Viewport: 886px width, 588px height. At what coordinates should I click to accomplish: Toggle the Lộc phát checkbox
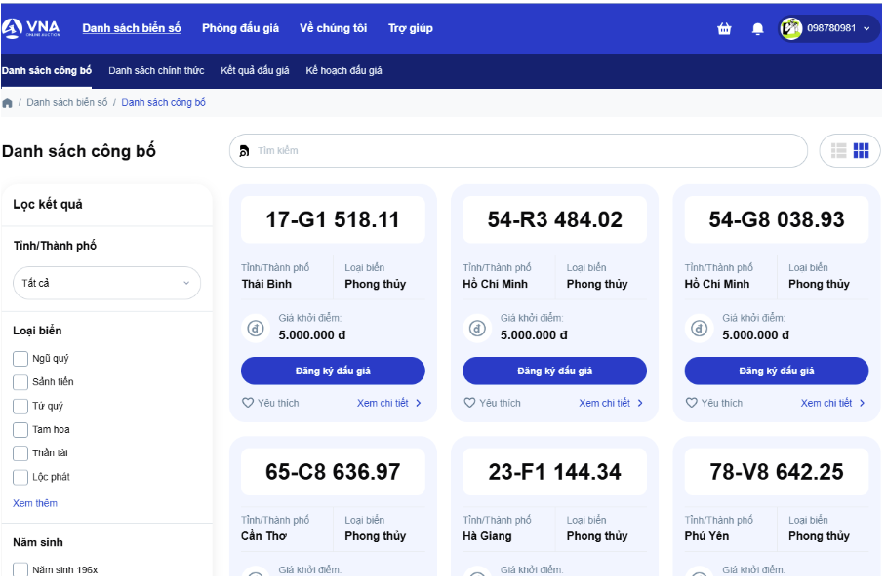20,477
